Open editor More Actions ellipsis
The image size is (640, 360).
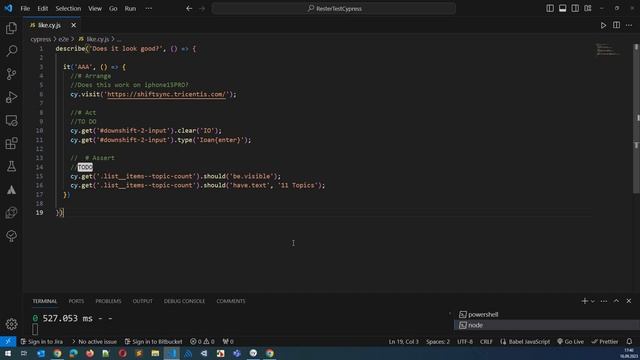coord(629,25)
